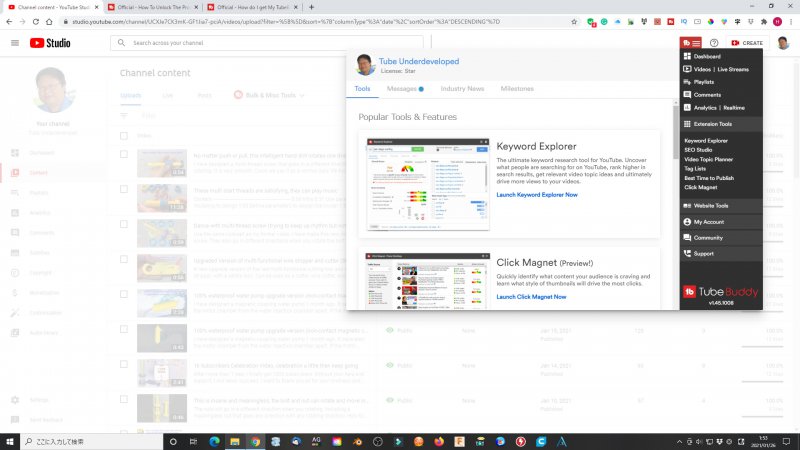
Task: Open Community in the TubeBuddy menu
Action: pyautogui.click(x=708, y=238)
